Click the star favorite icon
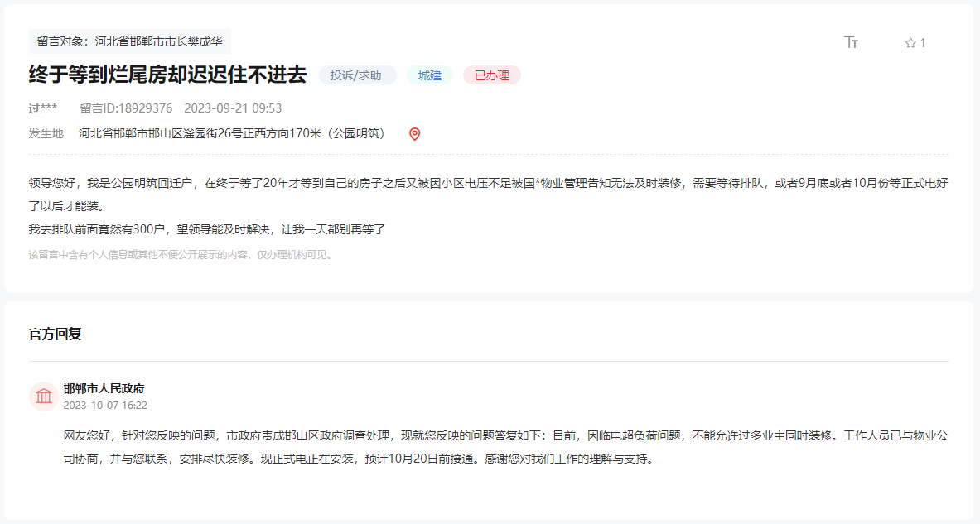The image size is (980, 524). point(910,43)
